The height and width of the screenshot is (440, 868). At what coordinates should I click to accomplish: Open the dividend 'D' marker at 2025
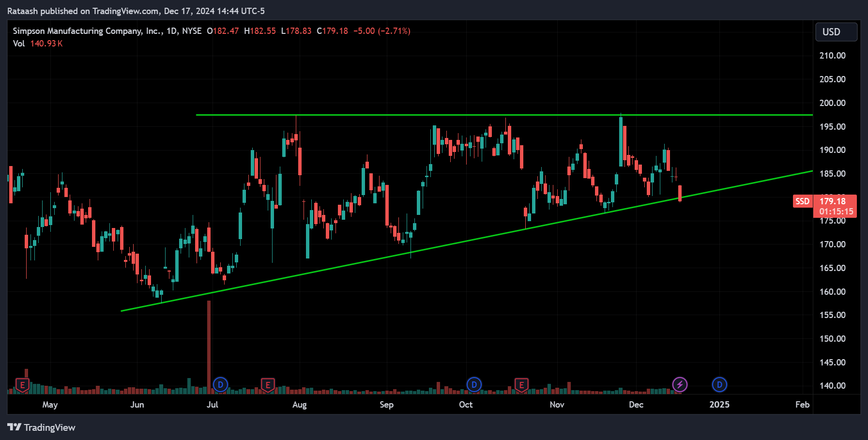[719, 385]
